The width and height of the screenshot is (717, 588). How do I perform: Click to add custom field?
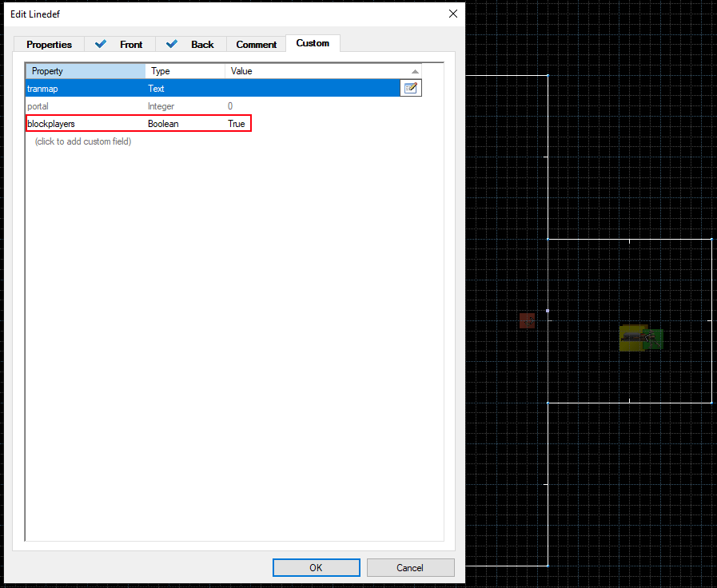(83, 141)
